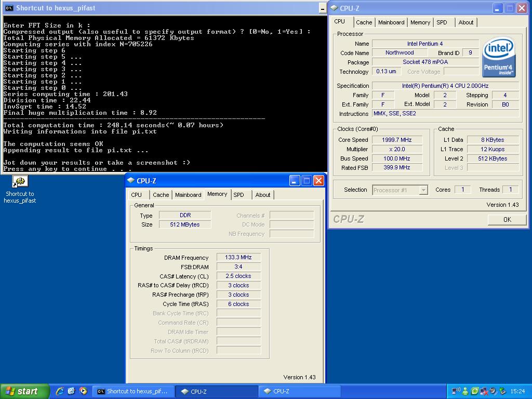Close the lower CPU-Z Memory window
This screenshot has height=399, width=532.
point(318,181)
